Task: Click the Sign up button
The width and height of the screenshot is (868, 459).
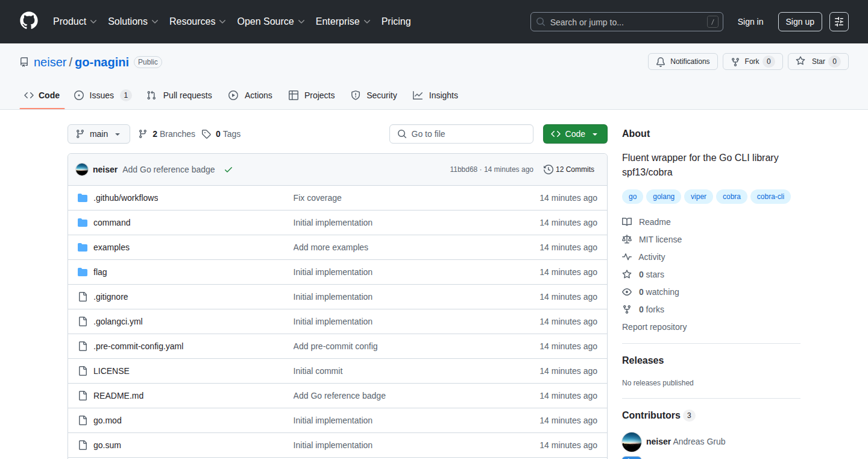Action: (800, 22)
